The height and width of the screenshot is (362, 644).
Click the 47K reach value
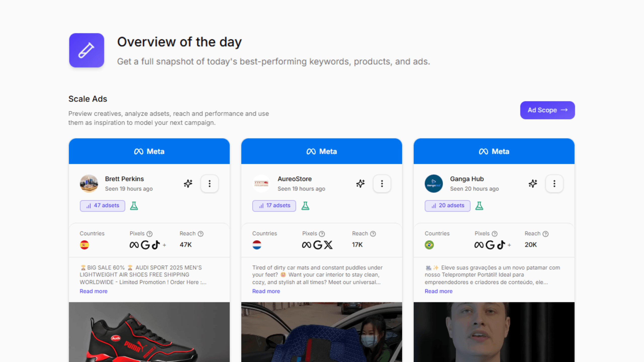click(x=186, y=245)
